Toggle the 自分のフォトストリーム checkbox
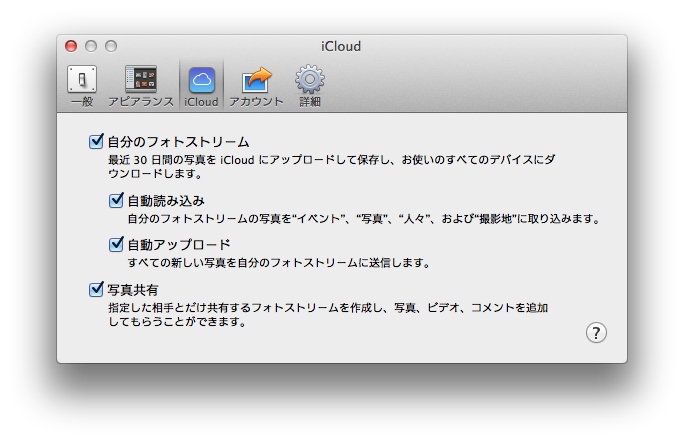Viewport: 684px width, 442px height. pos(96,141)
